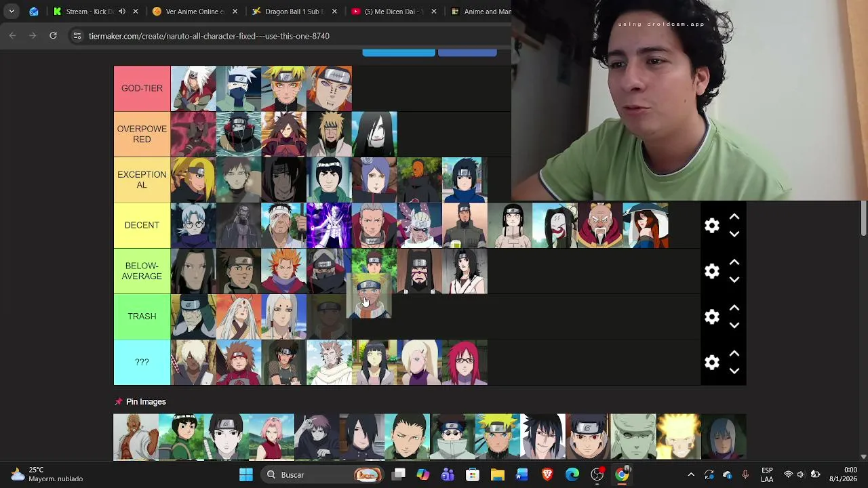Open settings gear for ??? tier
The image size is (868, 488).
711,363
